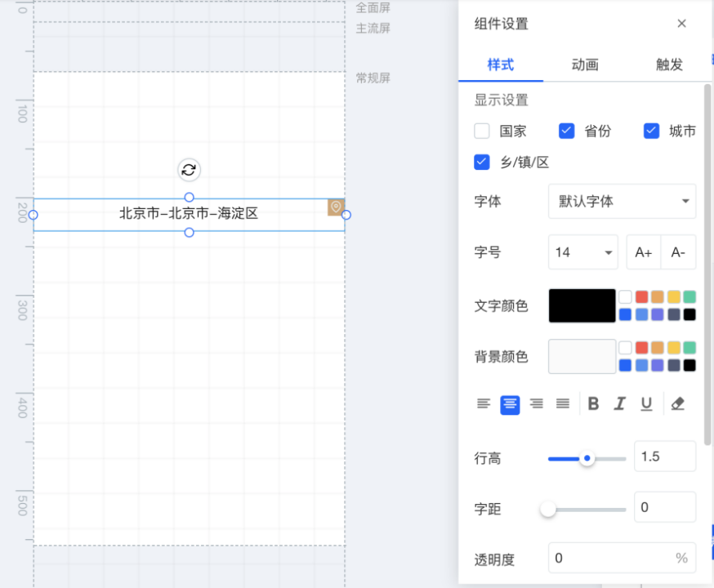Viewport: 714px width, 588px height.
Task: Clear formatting with the eraser icon
Action: coord(677,403)
